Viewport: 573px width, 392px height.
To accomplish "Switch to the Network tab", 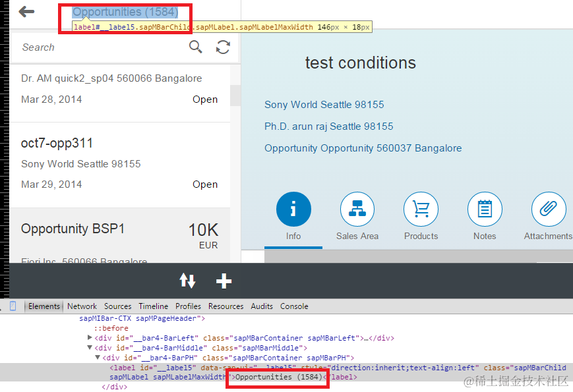I will pyautogui.click(x=82, y=306).
